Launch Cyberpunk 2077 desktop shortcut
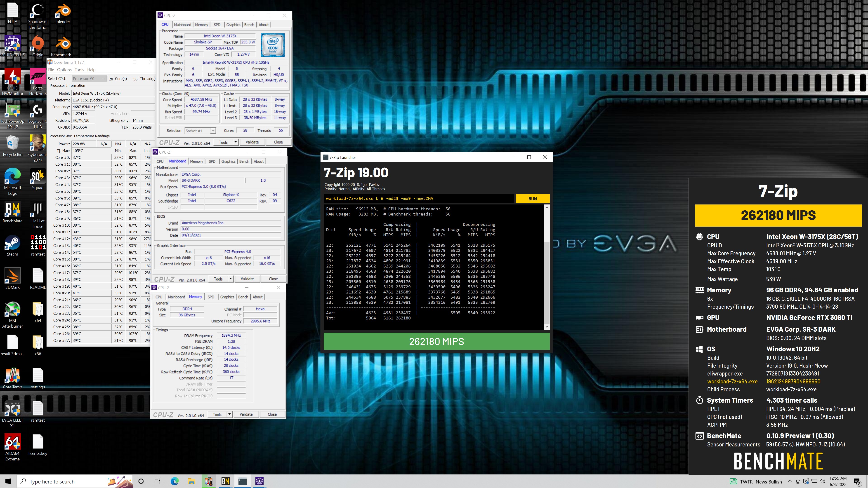The width and height of the screenshot is (868, 488). 38,148
